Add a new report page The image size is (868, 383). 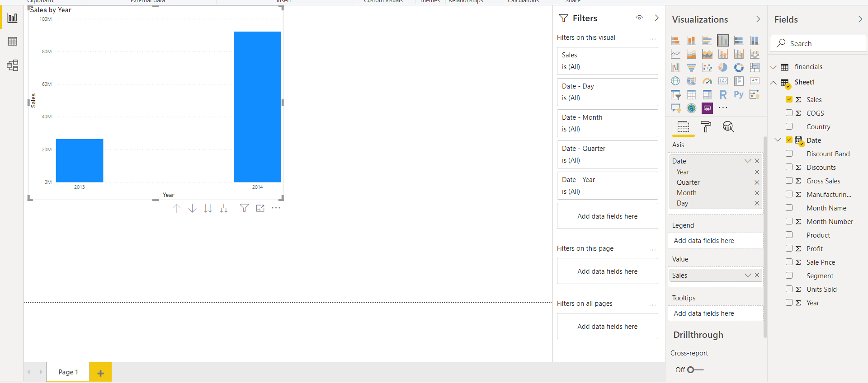[100, 373]
